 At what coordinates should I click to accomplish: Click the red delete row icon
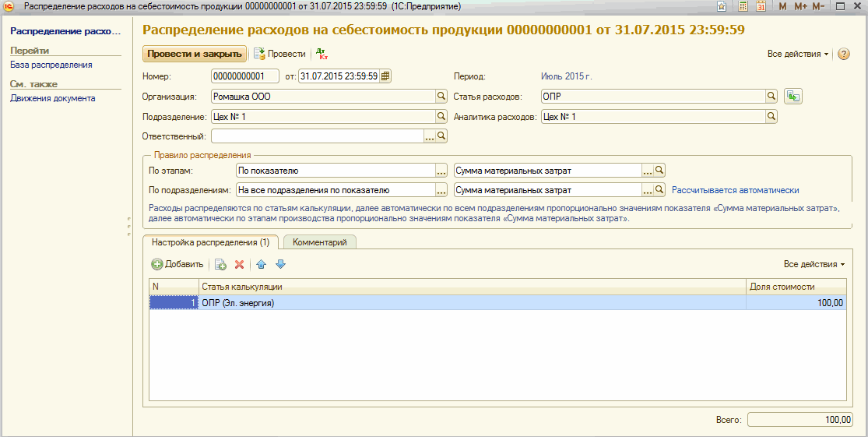(239, 264)
